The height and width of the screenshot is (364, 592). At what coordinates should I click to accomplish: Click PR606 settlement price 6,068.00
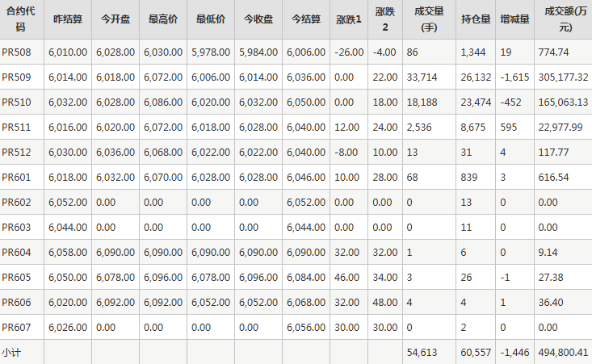306,302
